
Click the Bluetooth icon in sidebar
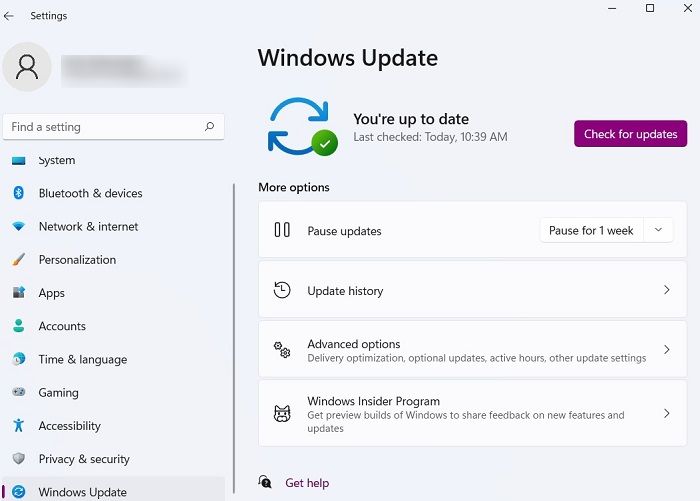pyautogui.click(x=18, y=193)
